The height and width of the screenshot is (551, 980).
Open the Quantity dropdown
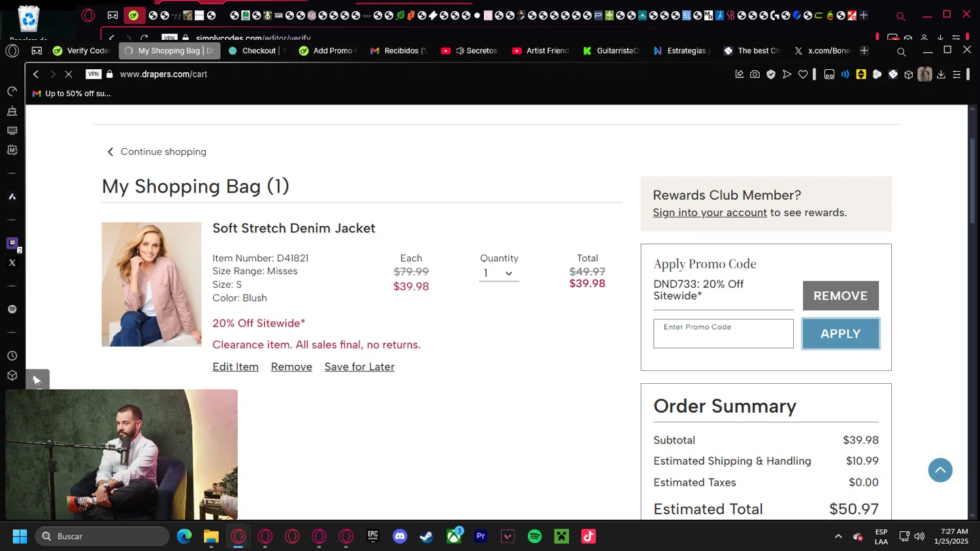[498, 274]
